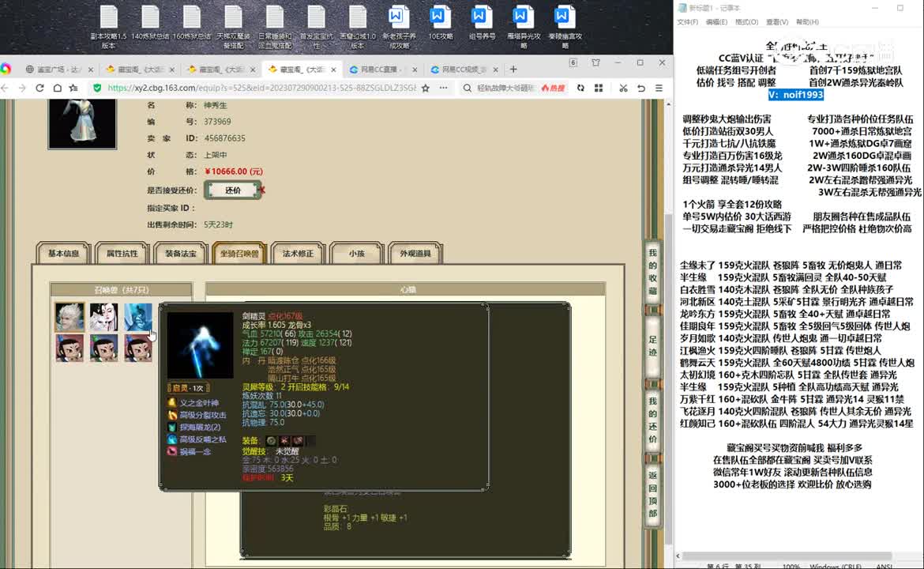Open desktop file 160炼狱总结

pos(192,24)
